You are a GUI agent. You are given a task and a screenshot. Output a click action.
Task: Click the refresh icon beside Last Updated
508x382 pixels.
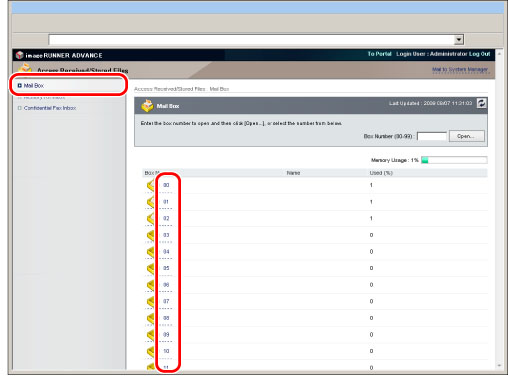(x=481, y=103)
